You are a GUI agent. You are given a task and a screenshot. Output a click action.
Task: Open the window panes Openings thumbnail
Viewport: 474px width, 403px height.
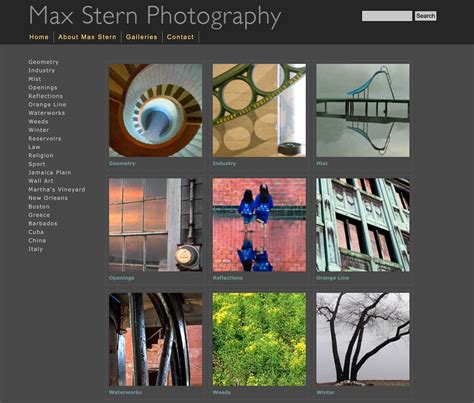click(x=155, y=225)
